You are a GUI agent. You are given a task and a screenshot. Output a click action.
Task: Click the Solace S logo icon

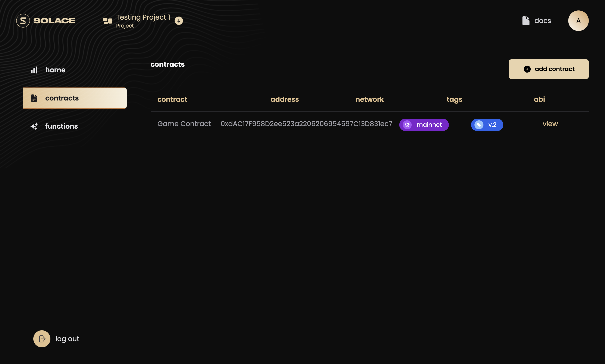click(23, 21)
